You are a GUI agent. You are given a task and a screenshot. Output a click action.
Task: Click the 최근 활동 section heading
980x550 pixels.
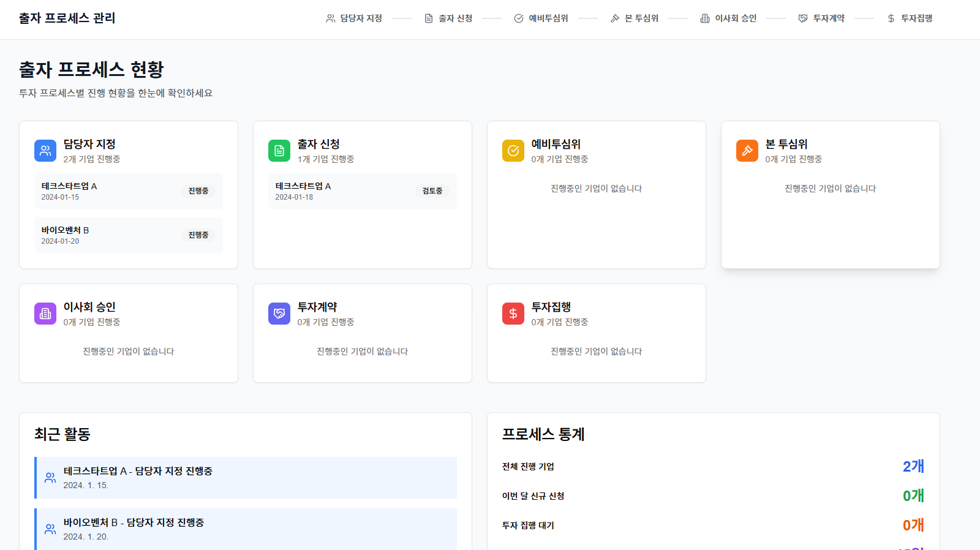62,434
